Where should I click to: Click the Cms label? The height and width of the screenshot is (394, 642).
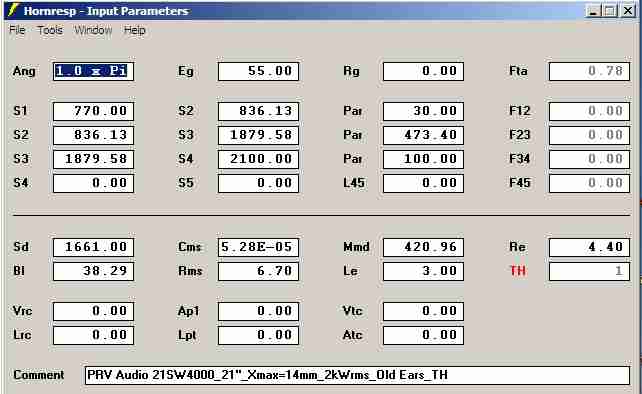[x=190, y=247]
